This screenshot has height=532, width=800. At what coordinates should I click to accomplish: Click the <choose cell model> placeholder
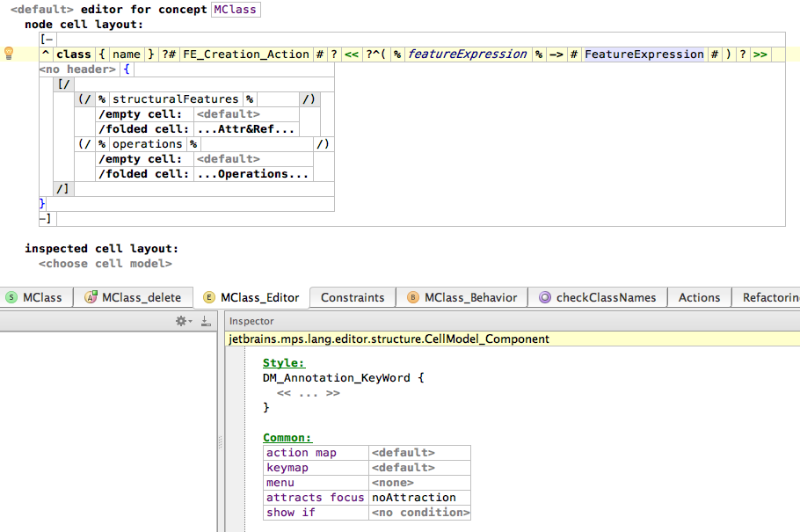click(105, 264)
